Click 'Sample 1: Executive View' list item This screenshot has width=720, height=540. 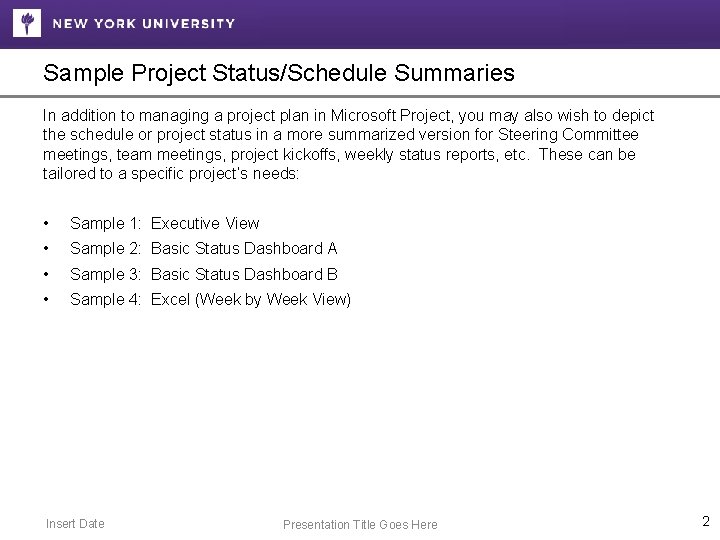165,223
